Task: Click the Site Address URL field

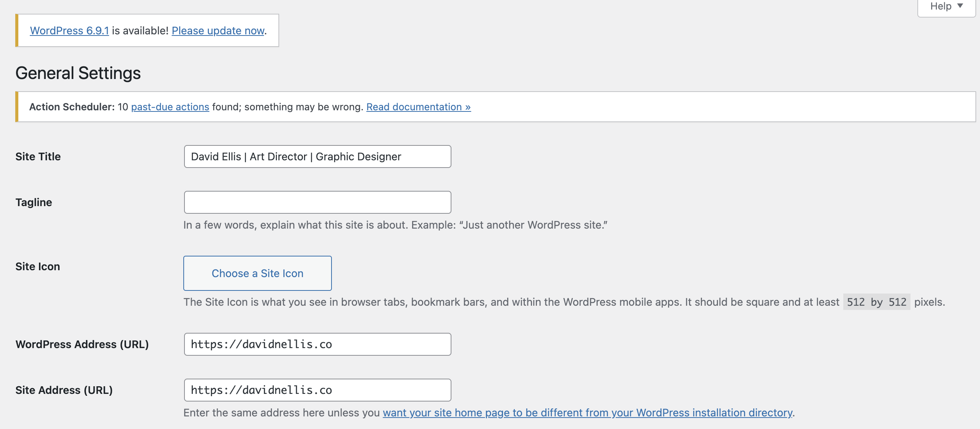Action: (x=317, y=390)
